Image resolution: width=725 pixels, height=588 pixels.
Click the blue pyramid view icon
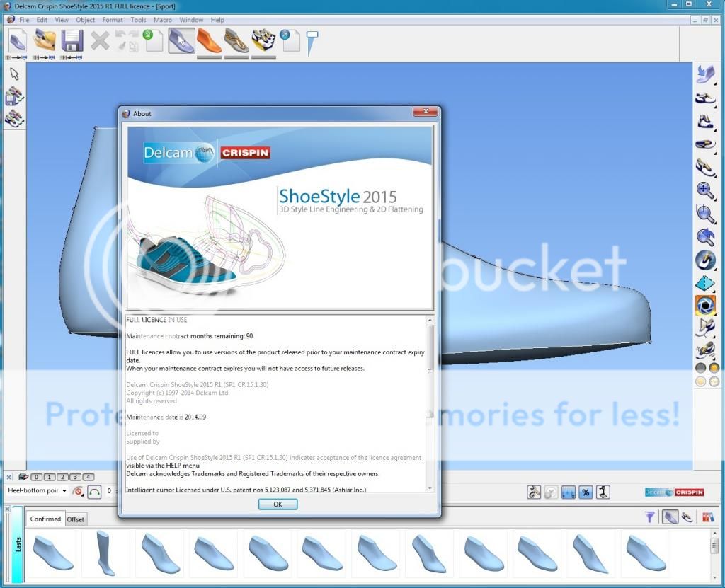tap(704, 283)
